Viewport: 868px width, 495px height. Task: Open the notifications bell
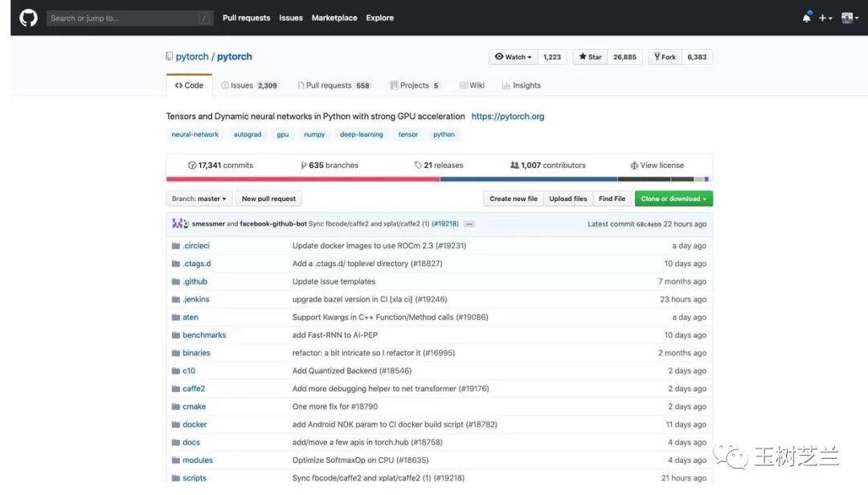pyautogui.click(x=807, y=18)
